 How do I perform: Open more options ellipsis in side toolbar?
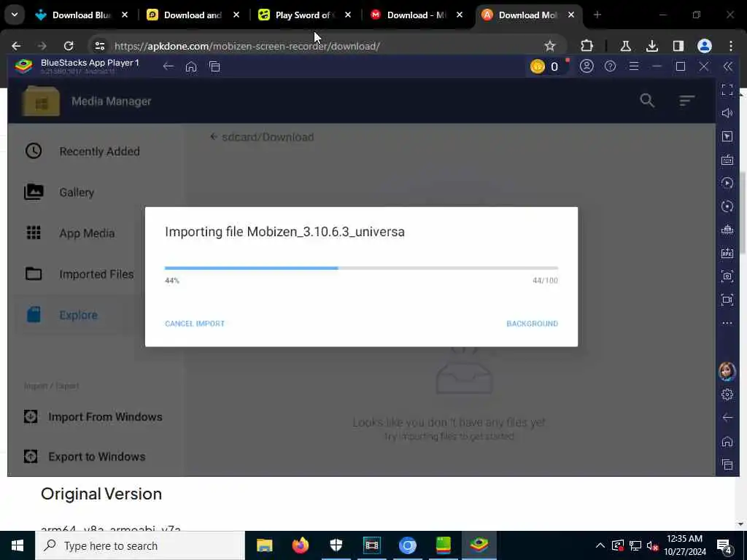coord(727,323)
